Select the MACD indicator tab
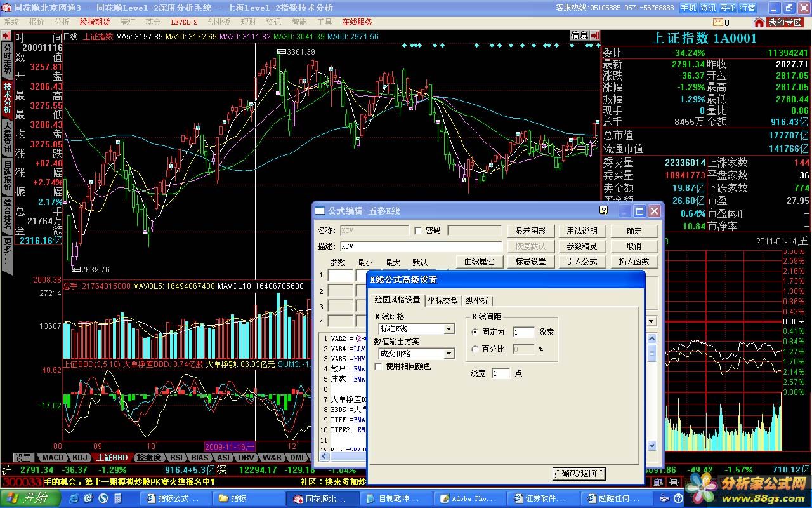 point(53,457)
